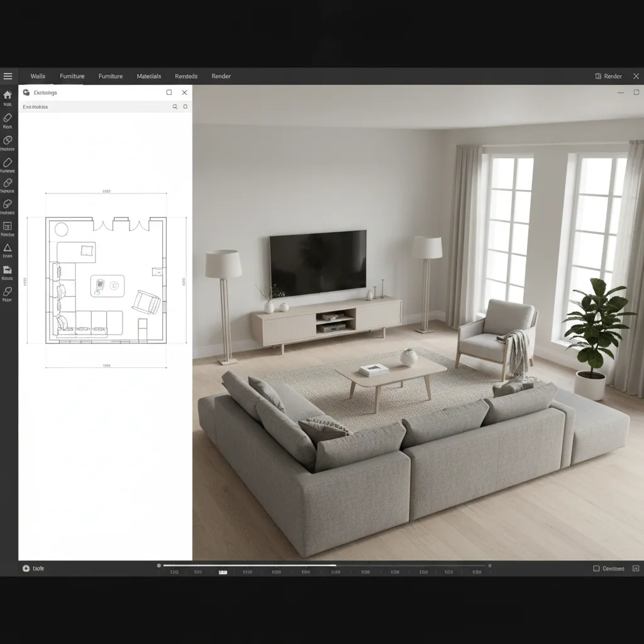Image resolution: width=644 pixels, height=644 pixels.
Task: Open the Render menu in the top bar
Action: 221,76
